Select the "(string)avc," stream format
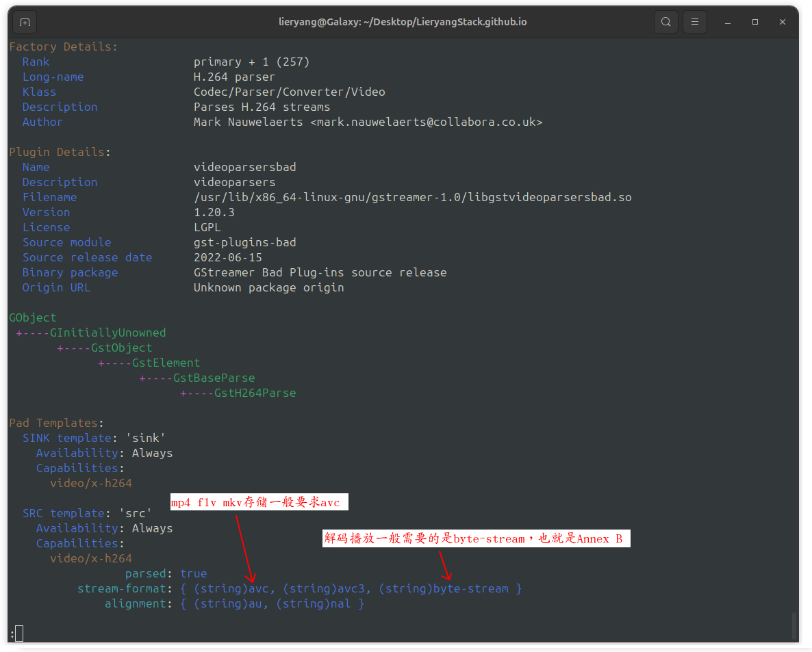This screenshot has width=812, height=652. click(x=235, y=588)
